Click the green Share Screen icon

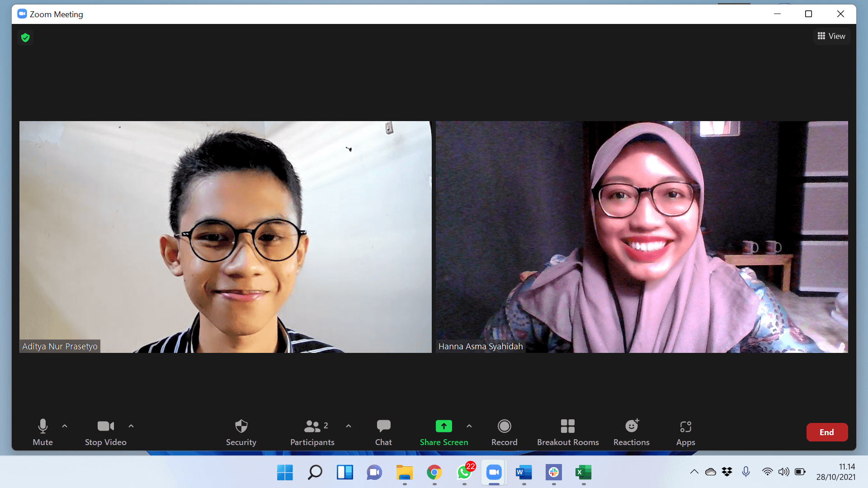[443, 426]
